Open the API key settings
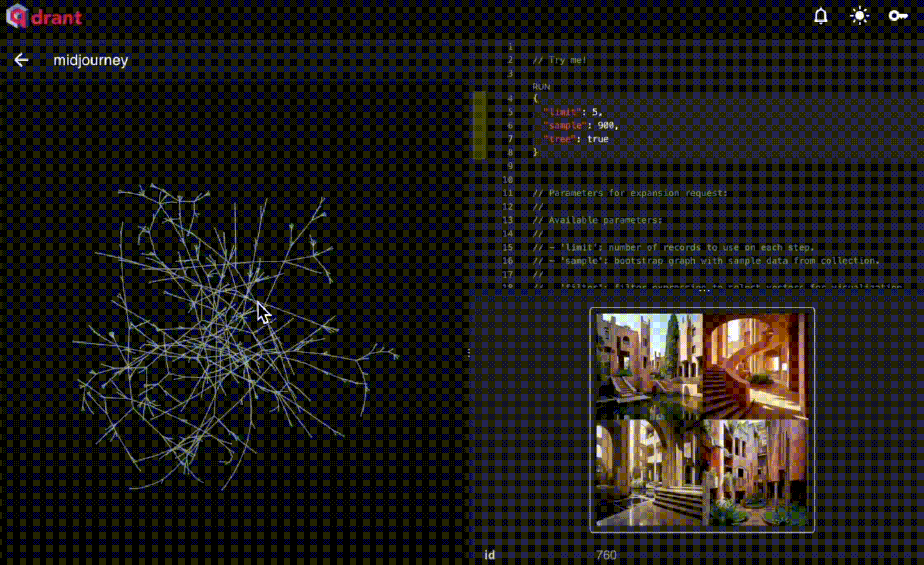This screenshot has height=565, width=924. tap(898, 16)
